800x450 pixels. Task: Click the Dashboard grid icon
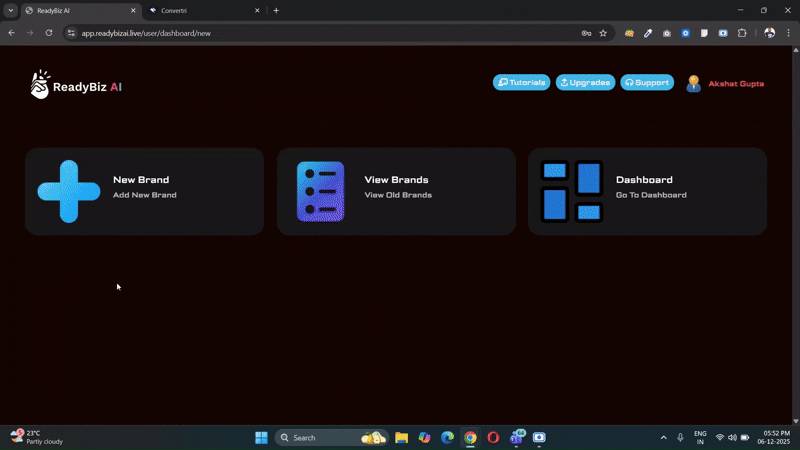(x=571, y=191)
